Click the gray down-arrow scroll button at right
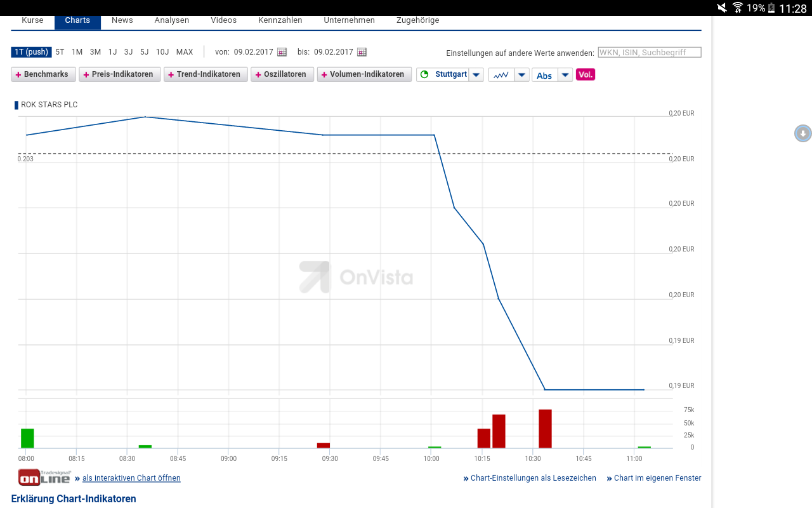This screenshot has width=812, height=508. (803, 133)
